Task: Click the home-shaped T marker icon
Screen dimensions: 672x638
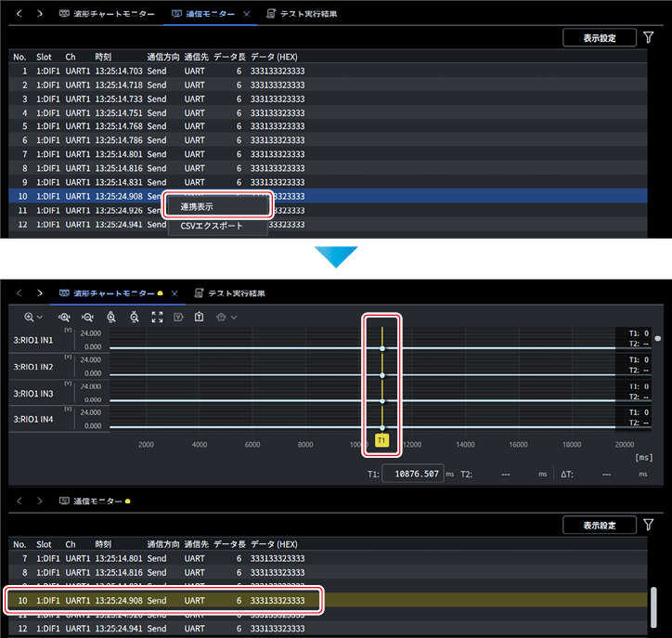Action: (221, 318)
